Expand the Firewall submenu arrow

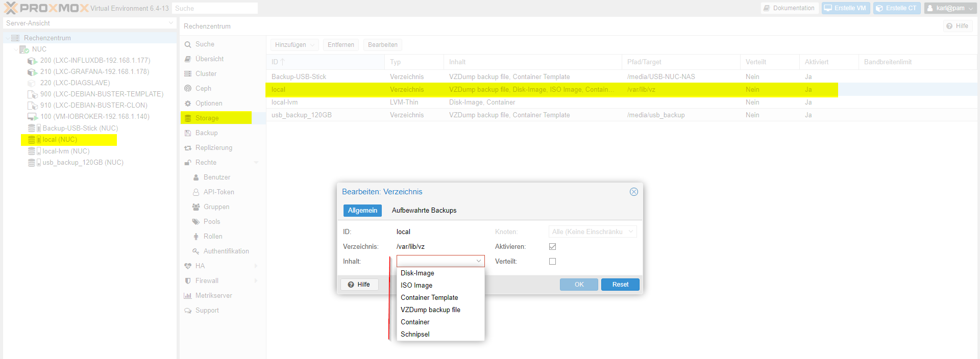tap(256, 281)
